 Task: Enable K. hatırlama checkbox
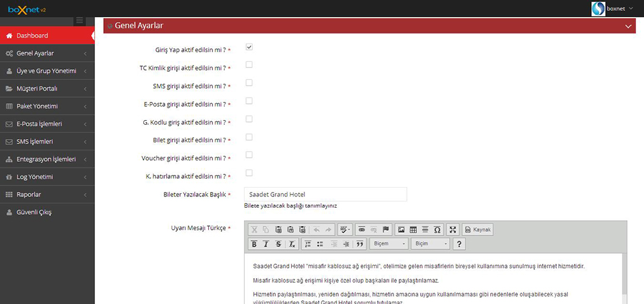(249, 173)
